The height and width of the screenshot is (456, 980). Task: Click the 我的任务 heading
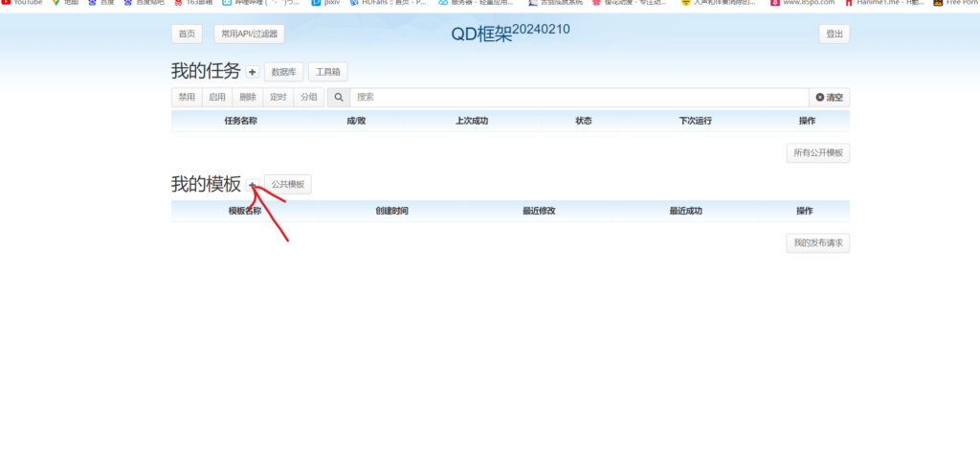coord(206,71)
